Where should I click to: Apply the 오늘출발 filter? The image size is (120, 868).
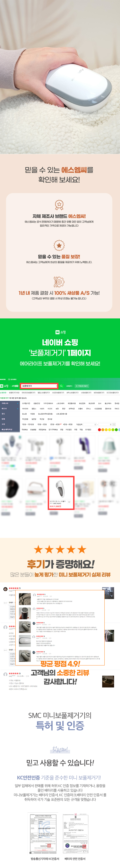33,430
